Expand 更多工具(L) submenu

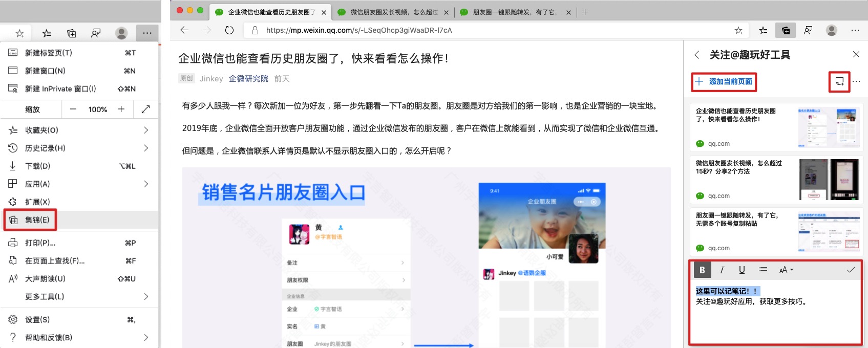[79, 296]
